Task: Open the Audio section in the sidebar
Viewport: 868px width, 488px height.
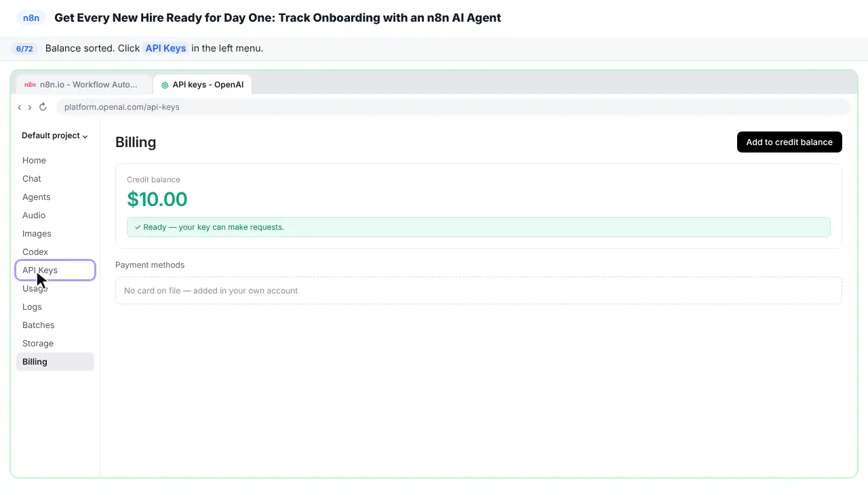Action: (55, 216)
